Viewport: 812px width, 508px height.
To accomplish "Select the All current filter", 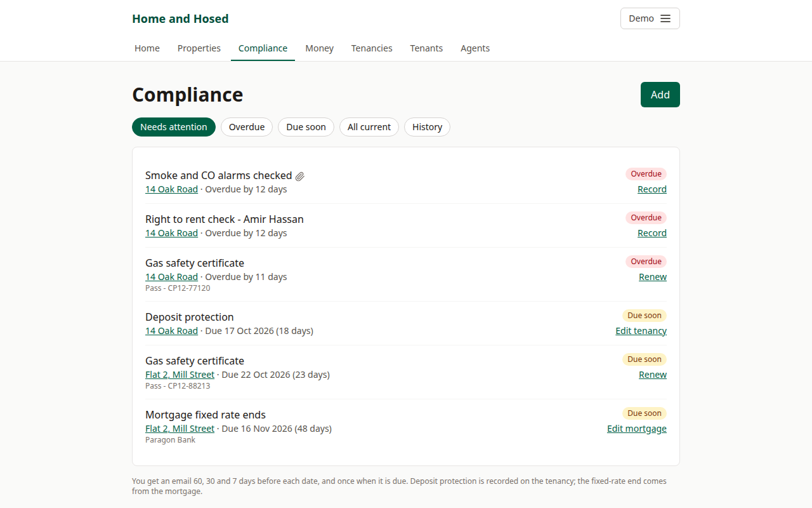I will tap(369, 127).
